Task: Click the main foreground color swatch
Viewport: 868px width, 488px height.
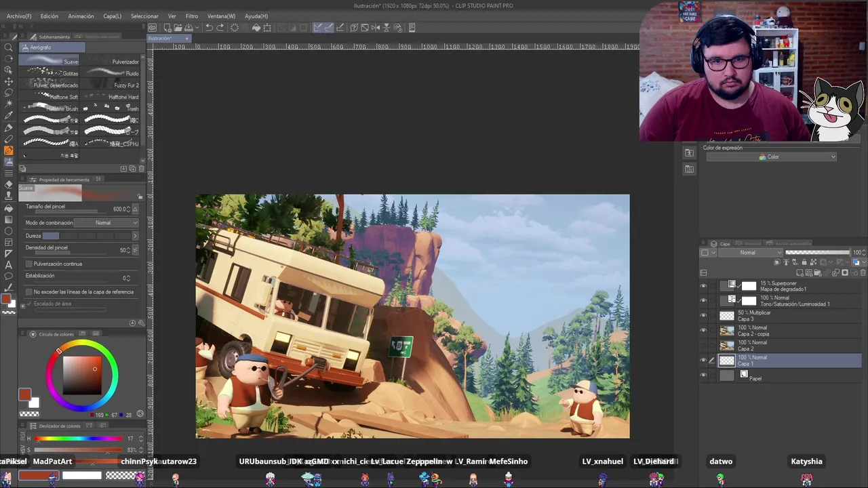Action: (x=25, y=394)
